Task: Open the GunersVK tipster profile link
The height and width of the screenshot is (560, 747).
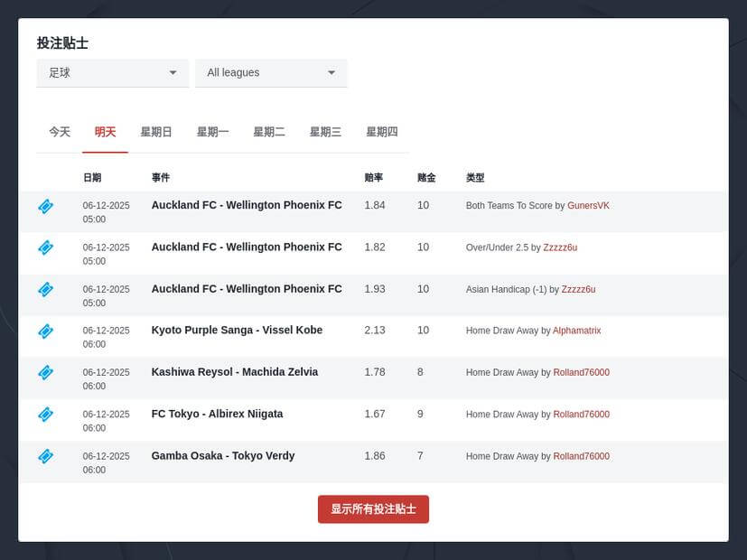Action: pyautogui.click(x=588, y=205)
